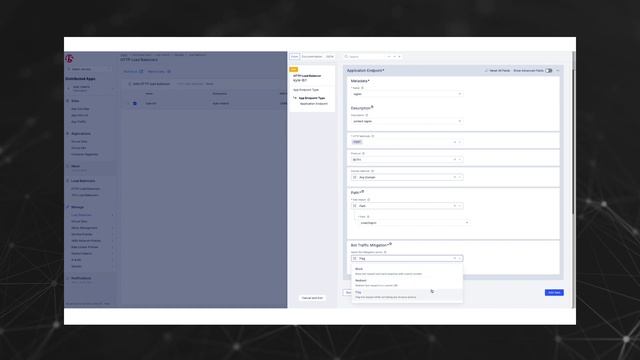The image size is (640, 360).
Task: Click info icon beside Protocol label
Action: [363, 153]
